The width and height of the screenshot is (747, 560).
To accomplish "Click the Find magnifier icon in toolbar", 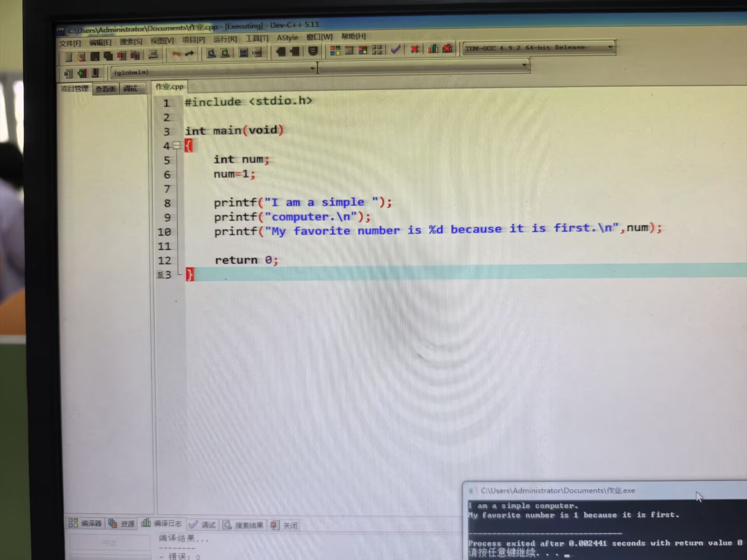I will 211,53.
